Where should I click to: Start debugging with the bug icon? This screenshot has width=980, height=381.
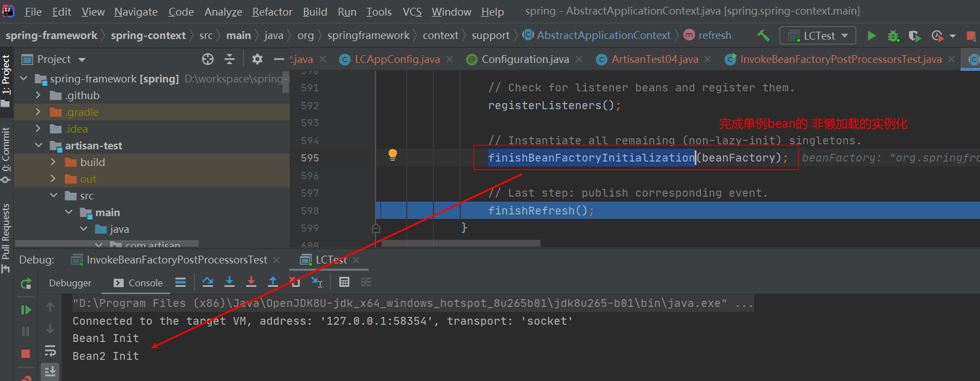893,36
